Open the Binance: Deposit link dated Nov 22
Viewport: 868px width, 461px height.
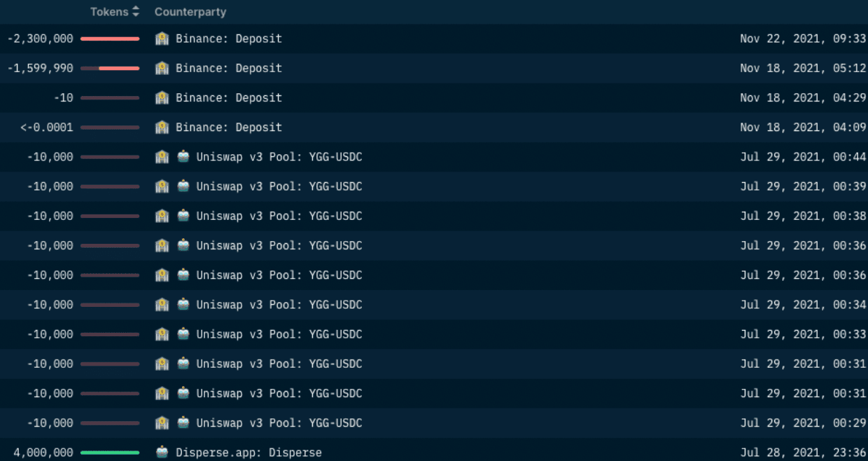click(x=228, y=39)
